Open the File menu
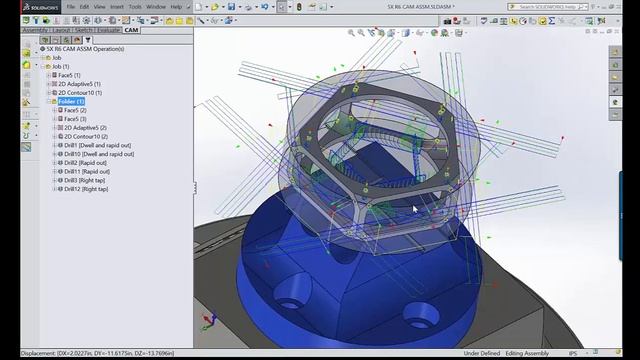The image size is (640, 360). point(71,7)
